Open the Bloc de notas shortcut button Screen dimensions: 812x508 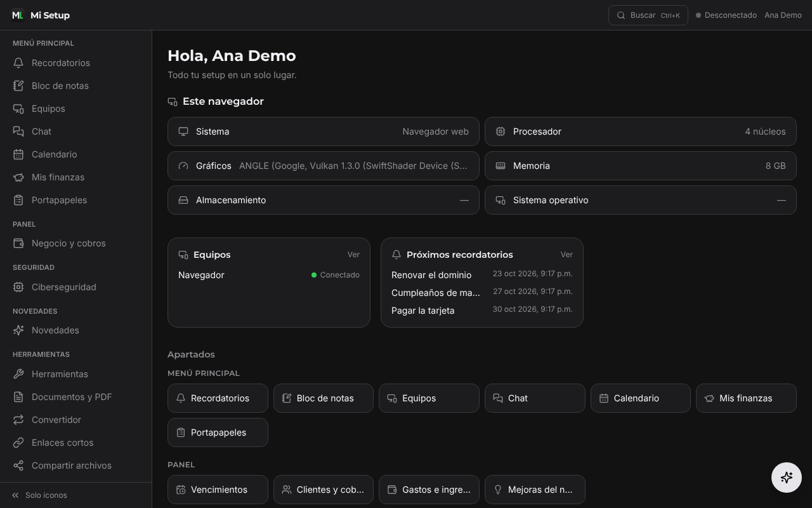tap(324, 398)
